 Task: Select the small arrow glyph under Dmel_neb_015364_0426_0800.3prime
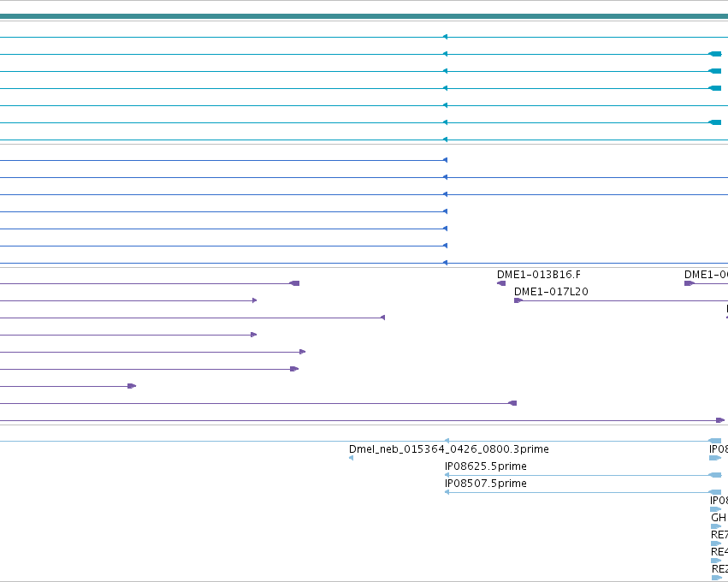[351, 458]
